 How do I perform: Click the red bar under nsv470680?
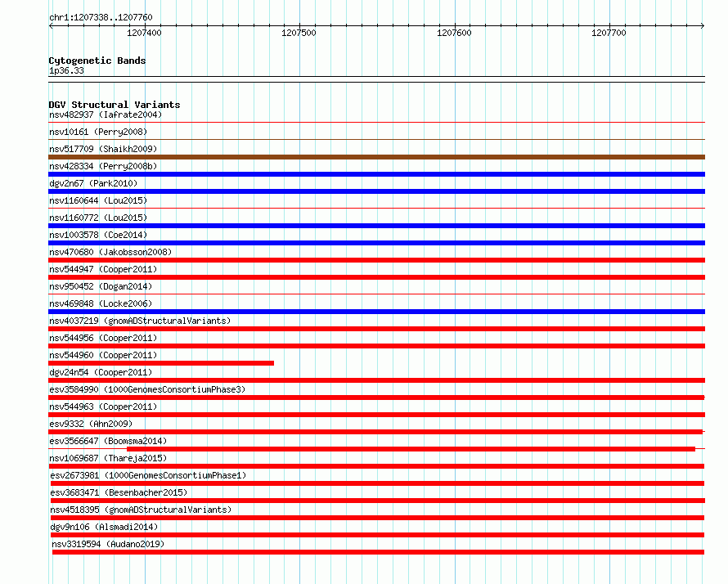376,260
